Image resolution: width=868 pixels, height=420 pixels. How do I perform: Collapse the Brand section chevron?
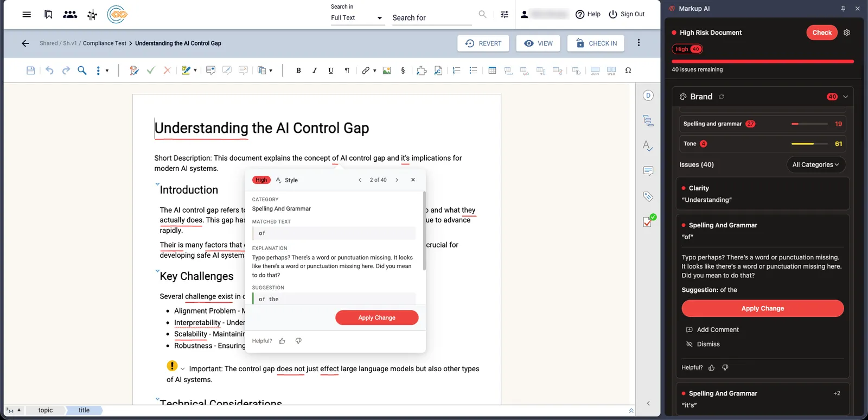click(x=845, y=97)
